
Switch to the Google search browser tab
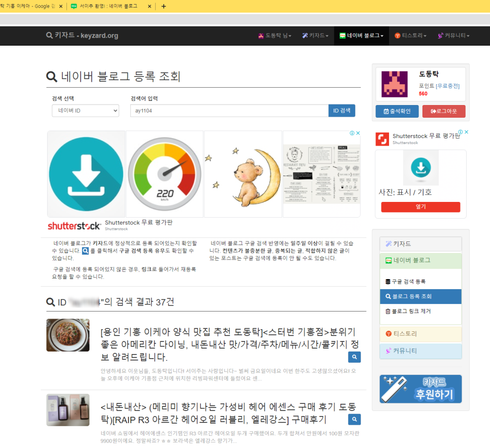pyautogui.click(x=28, y=6)
